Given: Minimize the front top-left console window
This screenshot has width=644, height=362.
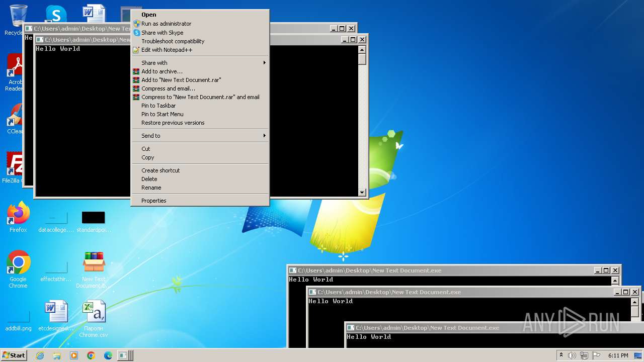Looking at the screenshot, I should click(345, 40).
